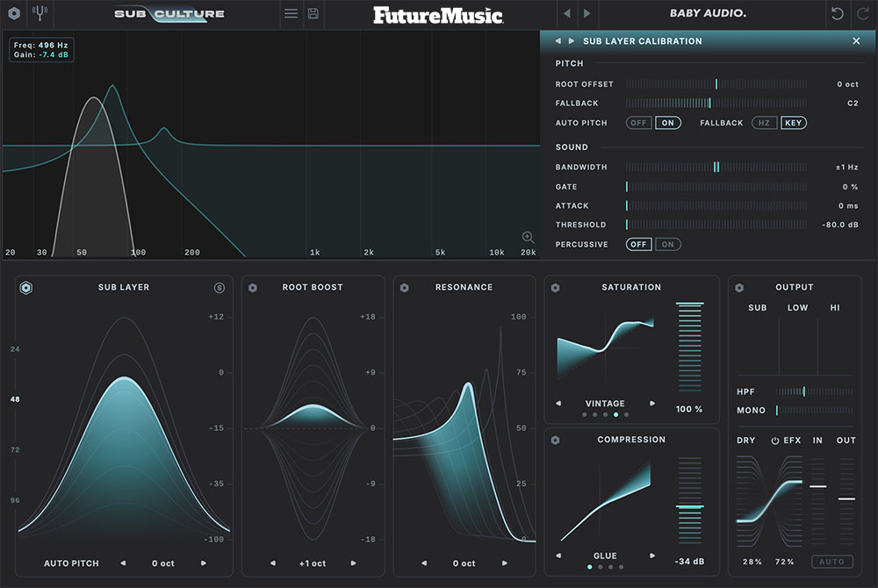878x588 pixels.
Task: Click the Sub Layer bell curve display
Action: (124, 428)
